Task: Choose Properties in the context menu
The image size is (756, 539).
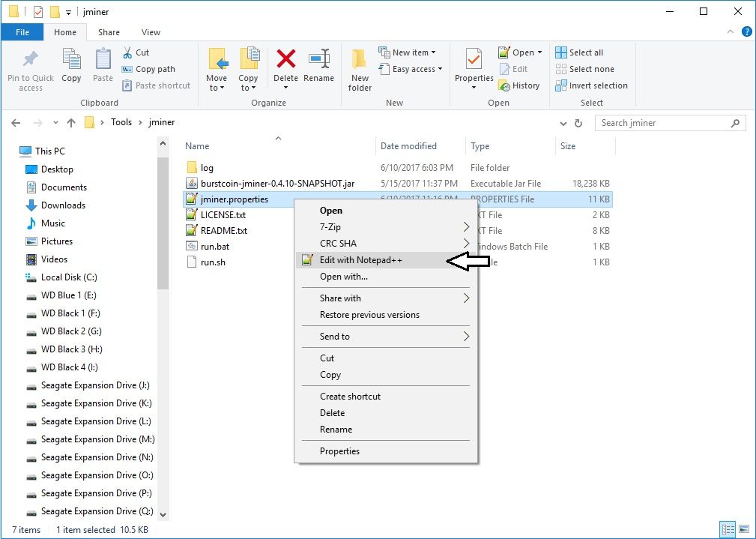Action: tap(385, 451)
